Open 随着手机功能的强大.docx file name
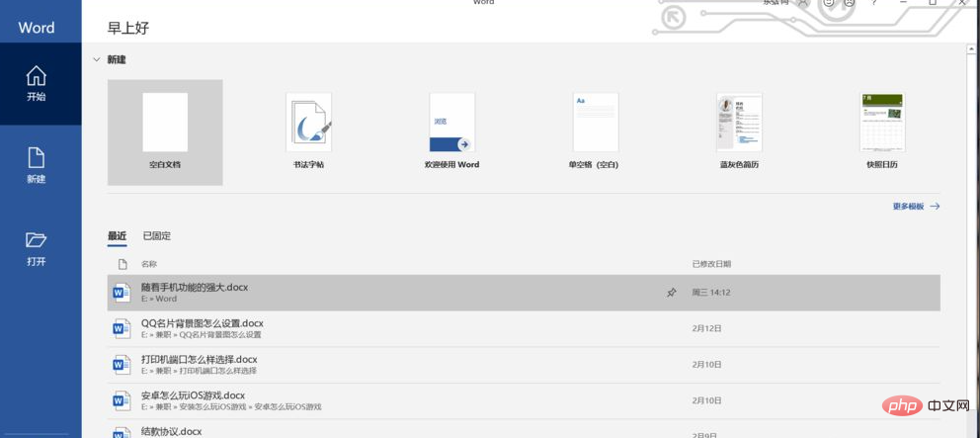Viewport: 980px width, 438px height. [x=195, y=287]
